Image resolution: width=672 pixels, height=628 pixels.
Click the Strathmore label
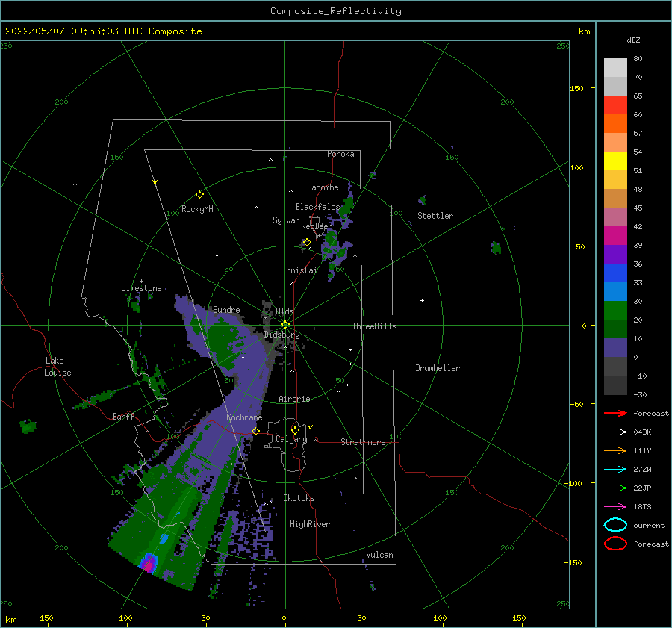point(363,442)
